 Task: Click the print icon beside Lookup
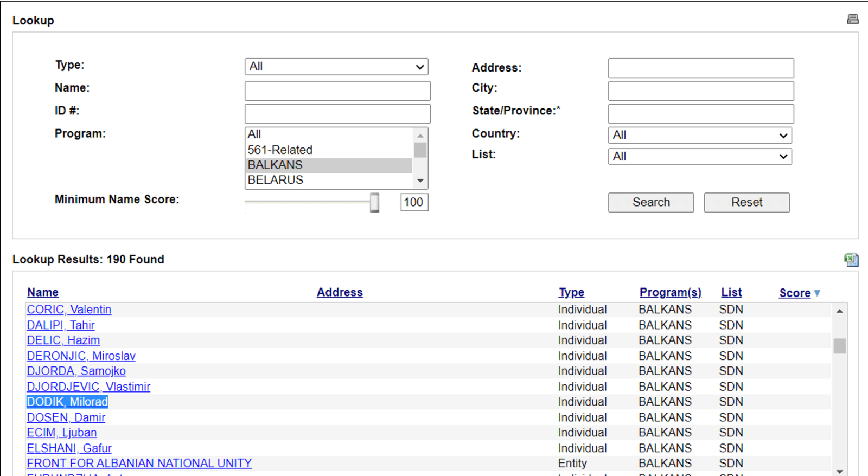coord(853,20)
